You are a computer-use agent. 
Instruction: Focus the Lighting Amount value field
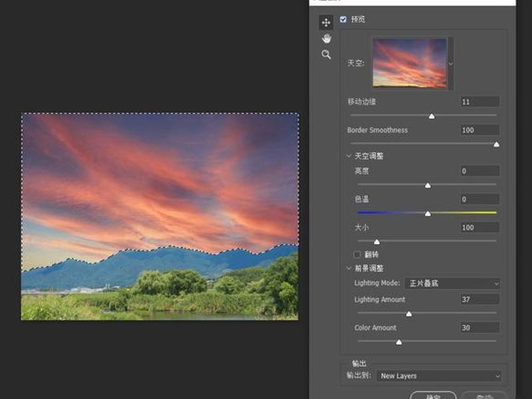pos(479,299)
